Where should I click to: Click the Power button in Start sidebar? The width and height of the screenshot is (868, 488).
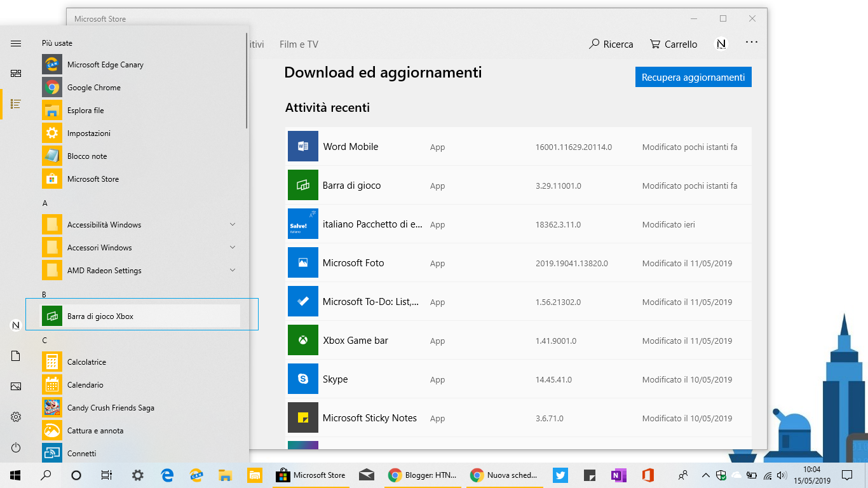click(x=16, y=448)
